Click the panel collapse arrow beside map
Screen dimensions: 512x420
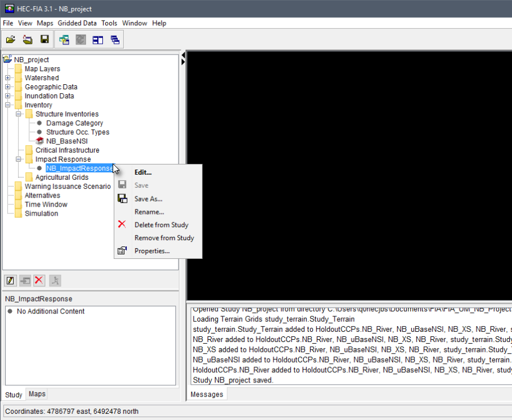tap(183, 60)
